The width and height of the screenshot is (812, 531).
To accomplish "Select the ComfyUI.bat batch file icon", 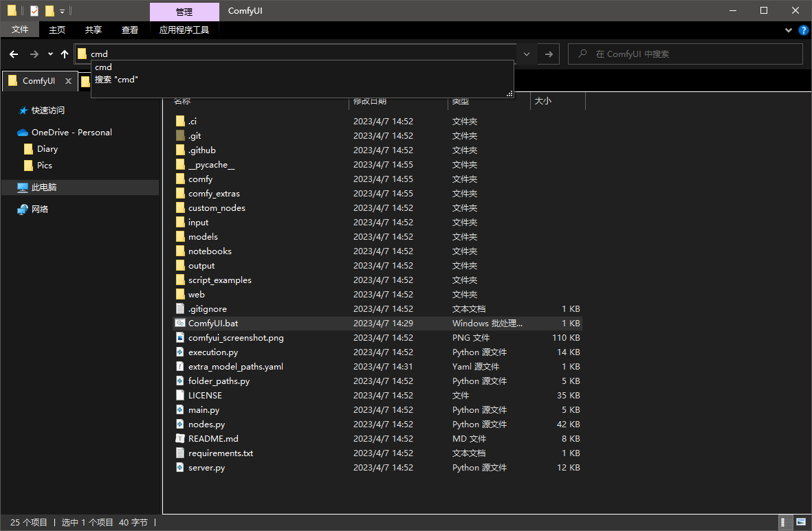I will click(x=179, y=323).
